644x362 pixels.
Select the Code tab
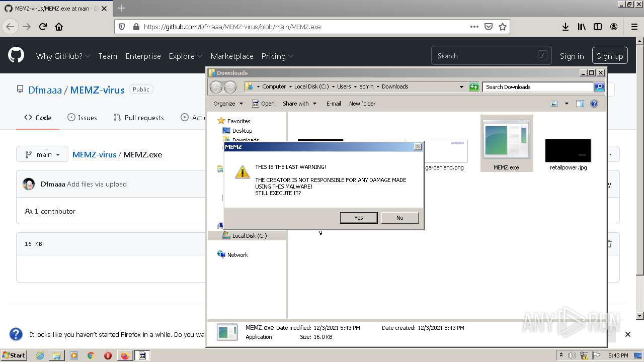coord(38,117)
